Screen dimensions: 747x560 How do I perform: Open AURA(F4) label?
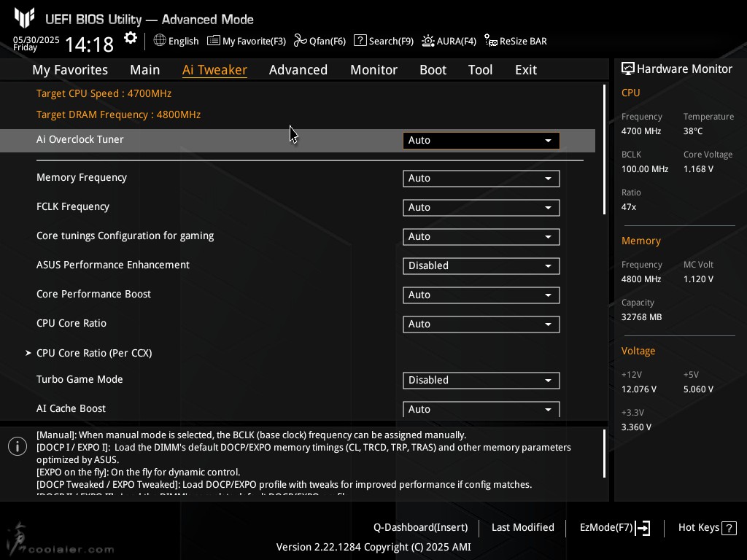pos(457,42)
